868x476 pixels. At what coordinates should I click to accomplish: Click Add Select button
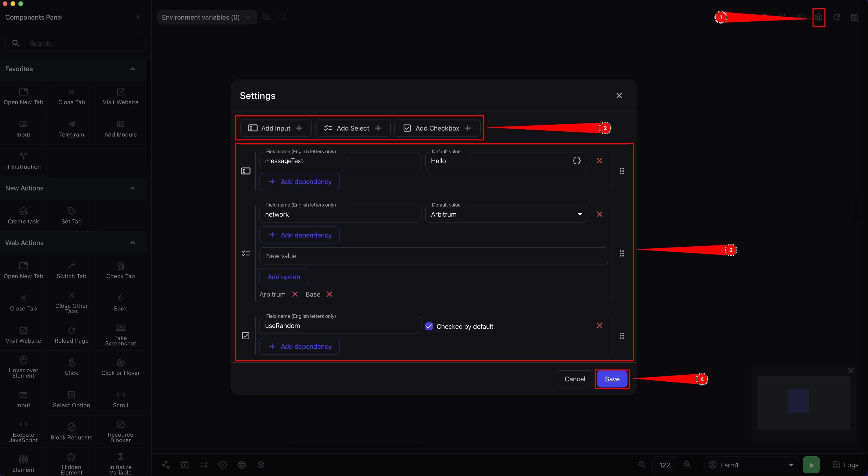pos(352,128)
